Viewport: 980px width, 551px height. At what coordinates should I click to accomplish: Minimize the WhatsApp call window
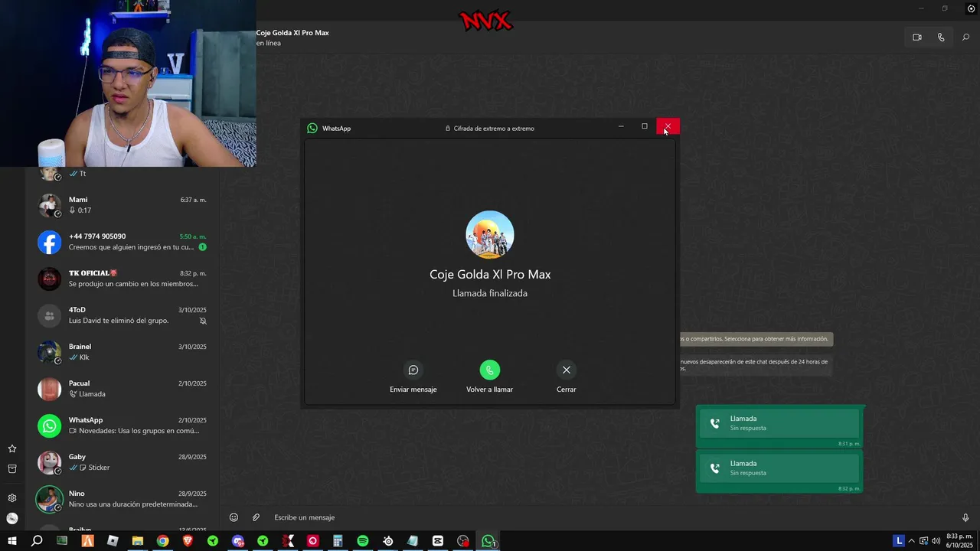pos(621,126)
